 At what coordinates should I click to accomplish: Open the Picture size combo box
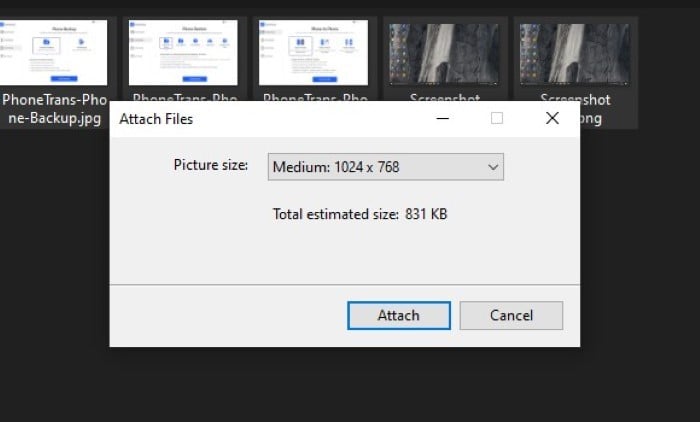386,167
